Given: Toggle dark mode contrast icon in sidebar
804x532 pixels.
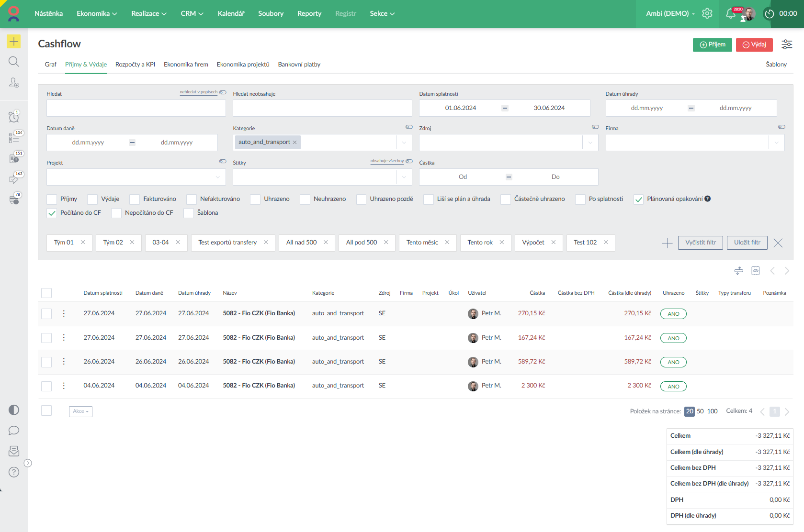Looking at the screenshot, I should coord(13,410).
